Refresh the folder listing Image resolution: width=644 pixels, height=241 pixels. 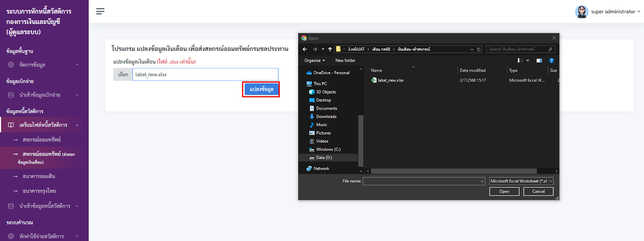point(479,49)
